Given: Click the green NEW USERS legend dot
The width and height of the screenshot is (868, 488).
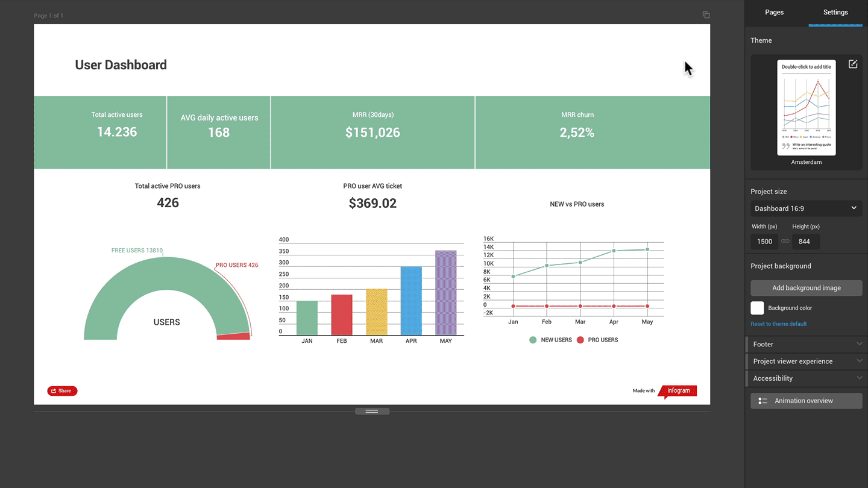Looking at the screenshot, I should [x=533, y=340].
